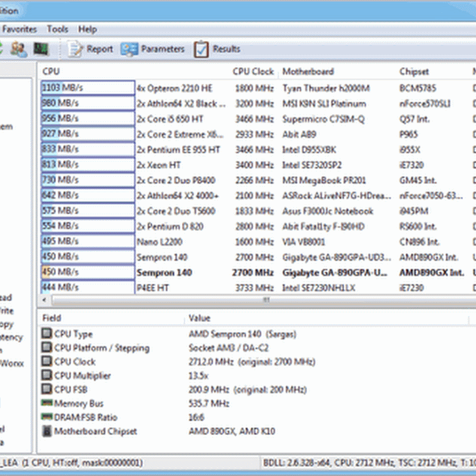Select the DRAM:FSB Ratio memory icon

[46, 418]
